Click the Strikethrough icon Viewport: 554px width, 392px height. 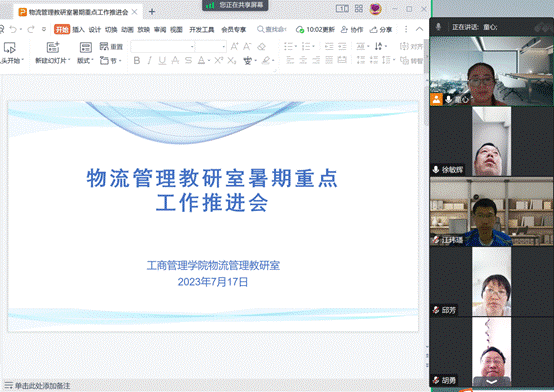point(188,60)
